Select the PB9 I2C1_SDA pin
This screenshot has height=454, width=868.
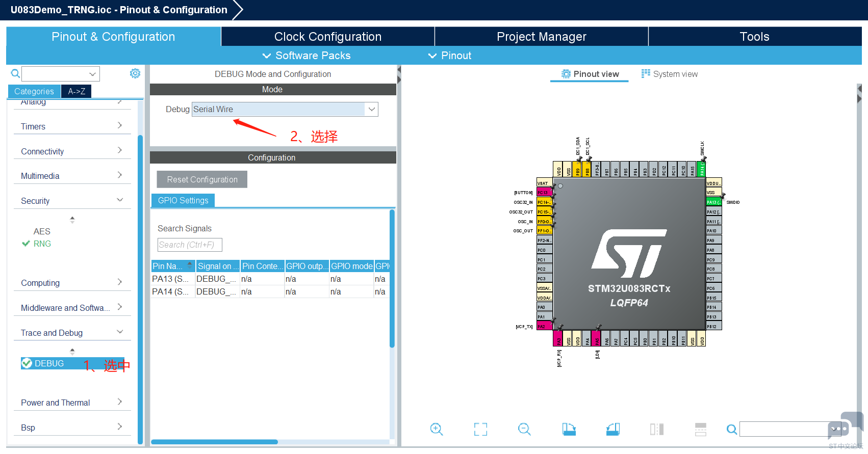pyautogui.click(x=578, y=169)
